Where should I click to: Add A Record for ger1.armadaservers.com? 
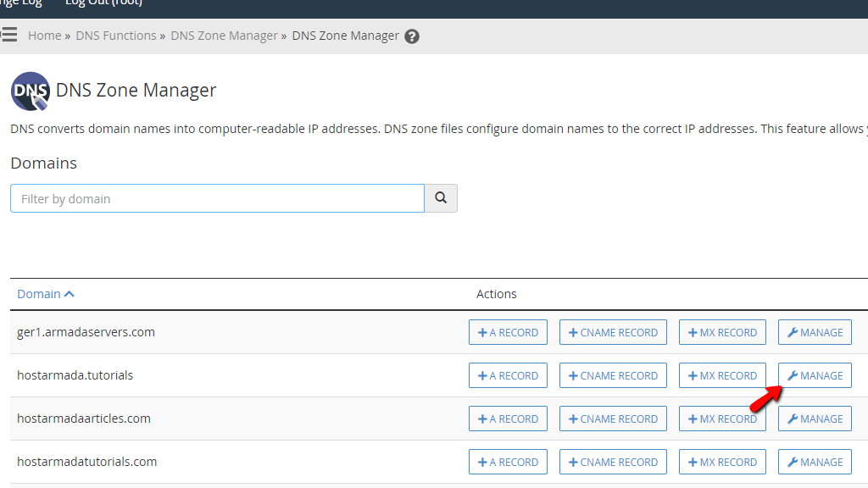(x=508, y=332)
